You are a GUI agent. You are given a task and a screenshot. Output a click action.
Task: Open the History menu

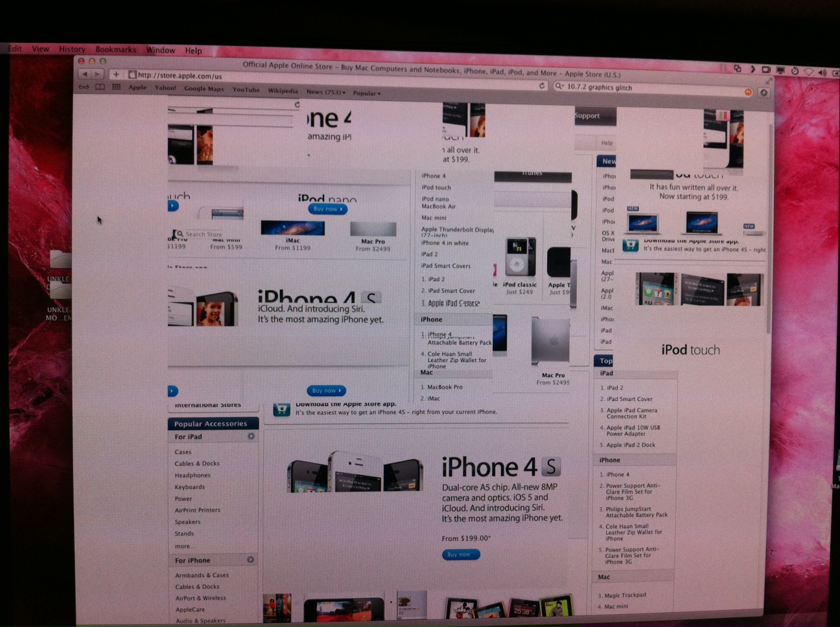(x=72, y=49)
